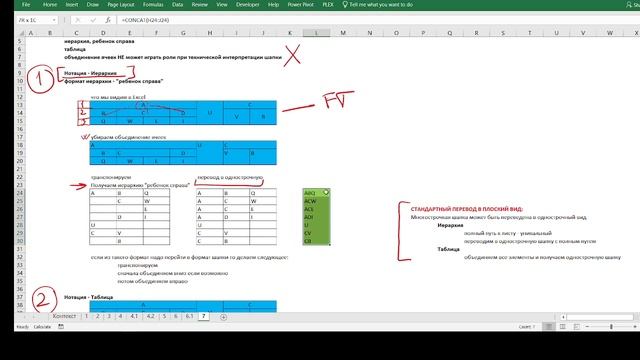Click the red heading СТАНДАРТНЫЙ ПЕРЕВОД В ПЛОСКИЙ ВИД
This screenshot has width=640, height=360.
coord(467,209)
